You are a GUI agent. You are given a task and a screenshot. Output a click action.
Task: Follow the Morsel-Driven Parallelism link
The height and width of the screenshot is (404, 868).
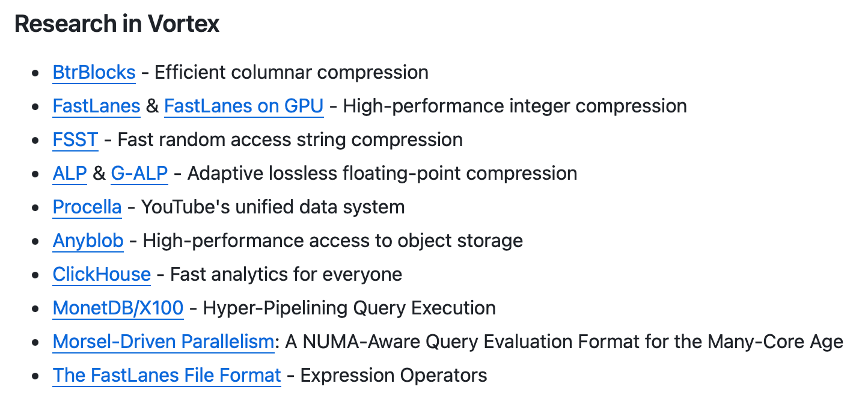[x=163, y=342]
